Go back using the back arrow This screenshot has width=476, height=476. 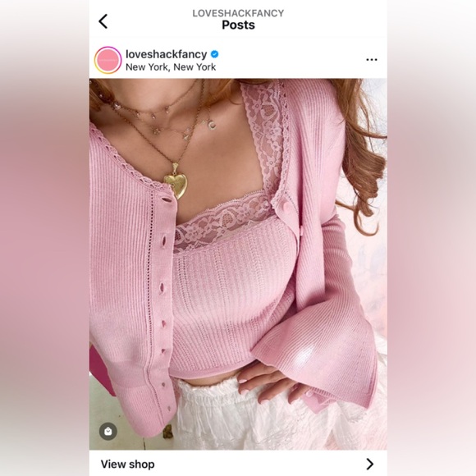click(x=103, y=21)
